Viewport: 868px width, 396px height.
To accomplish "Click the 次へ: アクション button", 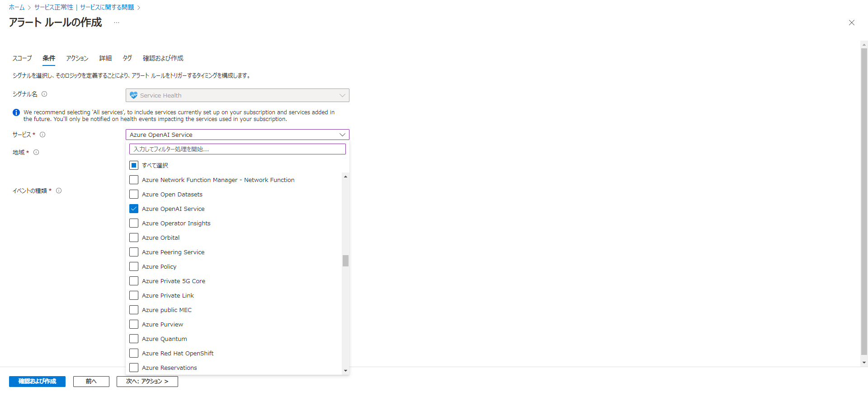I will tap(147, 382).
